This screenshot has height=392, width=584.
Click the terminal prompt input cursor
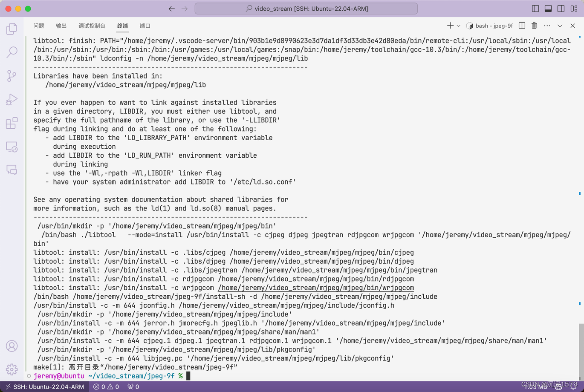click(188, 376)
